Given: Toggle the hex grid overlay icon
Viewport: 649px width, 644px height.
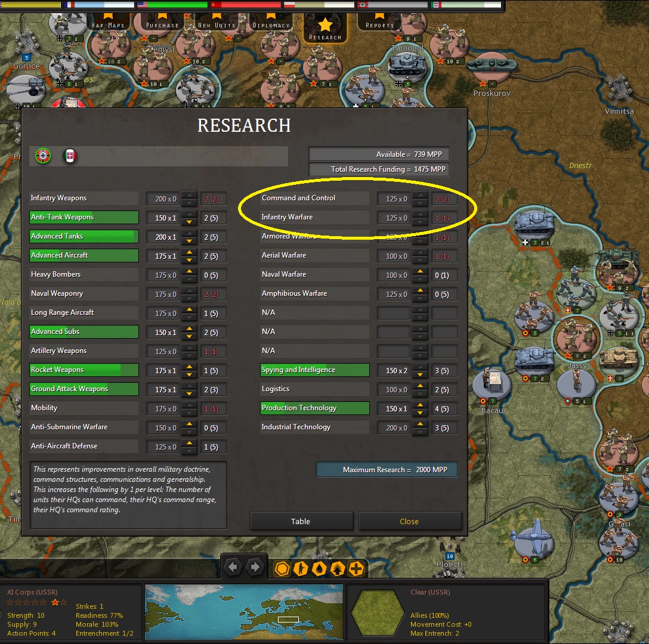Looking at the screenshot, I should [x=283, y=568].
